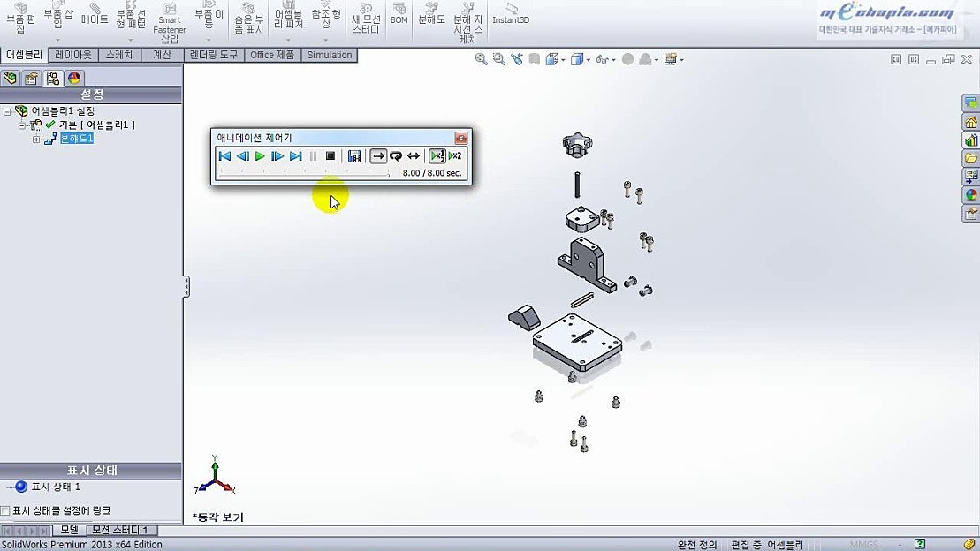Save the animation with the disk button

coord(353,155)
